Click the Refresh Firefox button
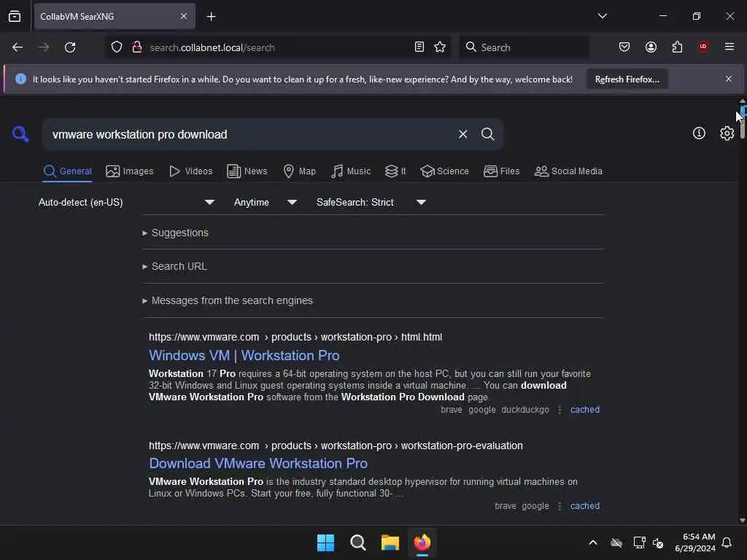This screenshot has height=560, width=747. point(627,79)
